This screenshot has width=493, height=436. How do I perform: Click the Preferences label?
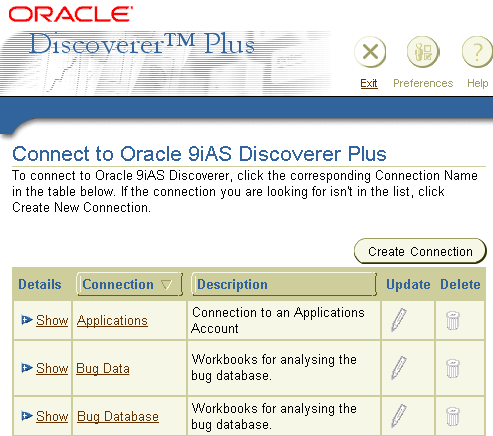pyautogui.click(x=423, y=83)
